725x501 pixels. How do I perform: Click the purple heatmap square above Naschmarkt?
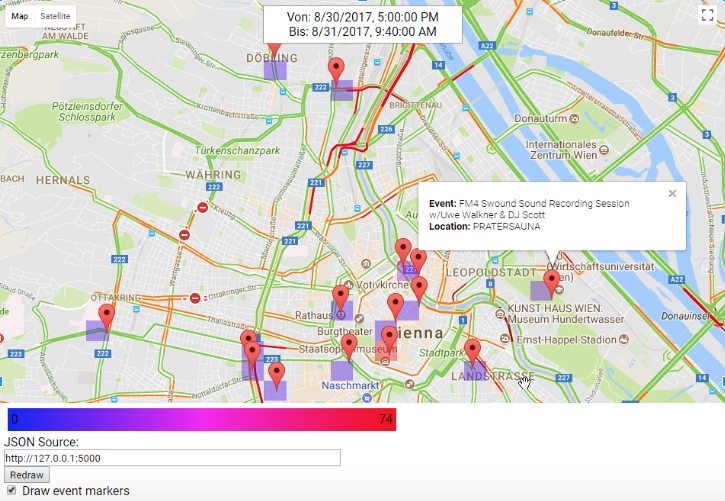342,371
